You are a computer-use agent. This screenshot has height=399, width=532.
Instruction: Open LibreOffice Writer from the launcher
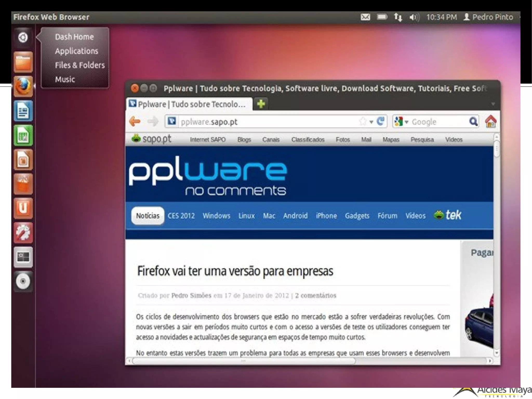click(x=23, y=111)
